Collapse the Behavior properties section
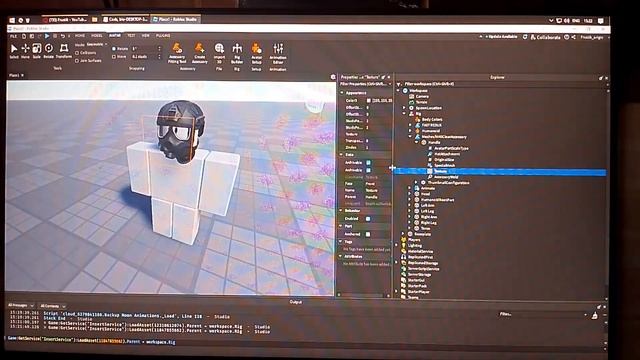This screenshot has width=640, height=360. 341,211
